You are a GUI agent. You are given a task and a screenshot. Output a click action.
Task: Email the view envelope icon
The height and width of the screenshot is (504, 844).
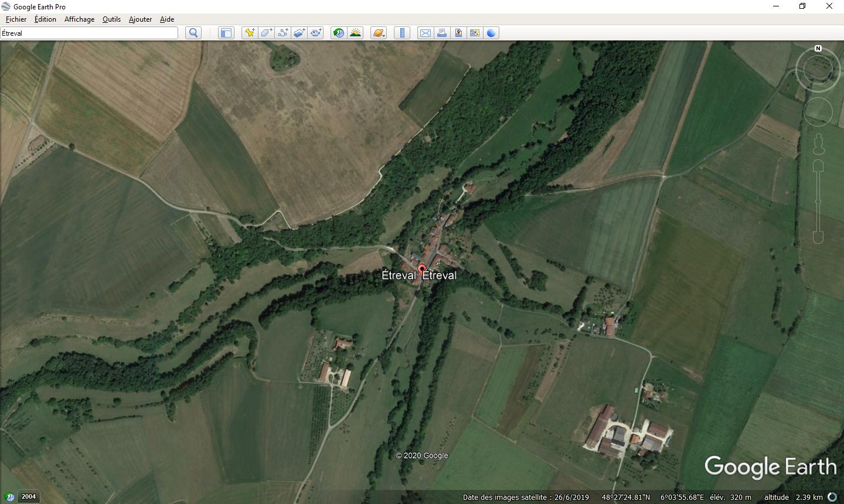[426, 33]
